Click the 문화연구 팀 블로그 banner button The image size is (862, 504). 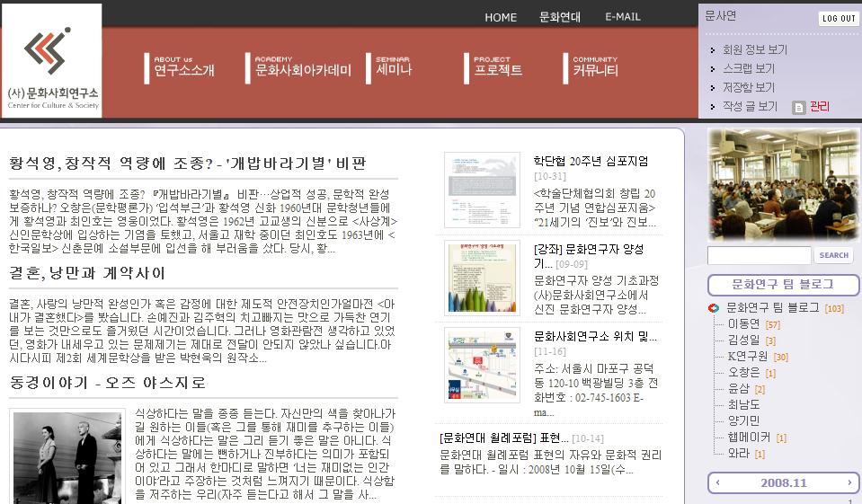783,285
